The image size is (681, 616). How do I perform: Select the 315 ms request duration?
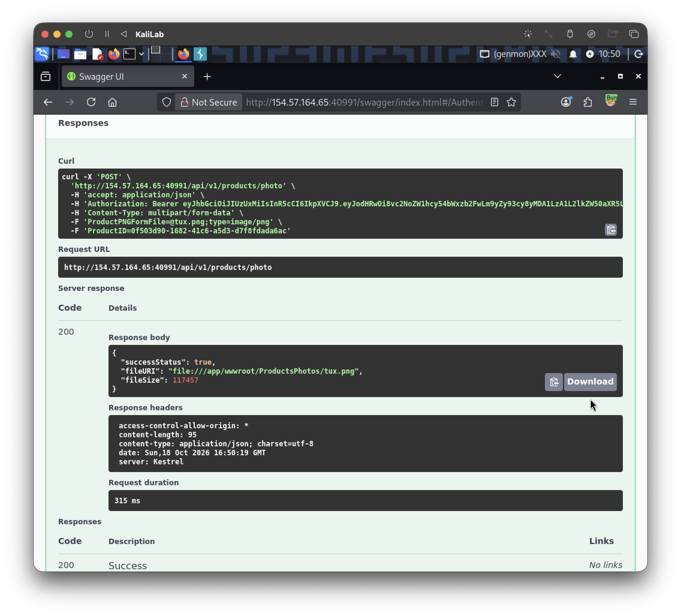(x=127, y=501)
